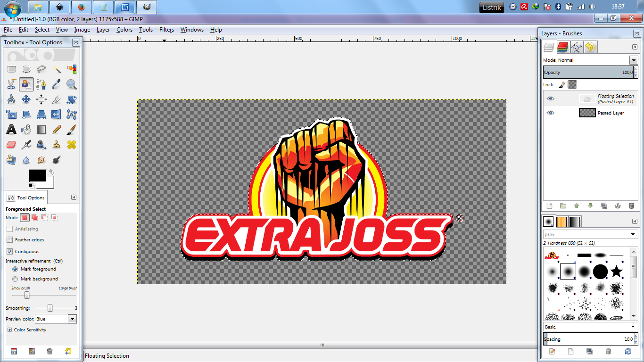Viewport: 644px width, 362px height.
Task: Open the Tool Options tab configuration menu
Action: click(74, 197)
